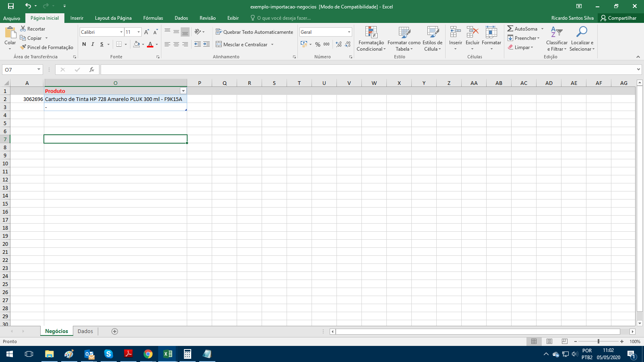
Task: Switch to Fórmulas tab
Action: [153, 18]
